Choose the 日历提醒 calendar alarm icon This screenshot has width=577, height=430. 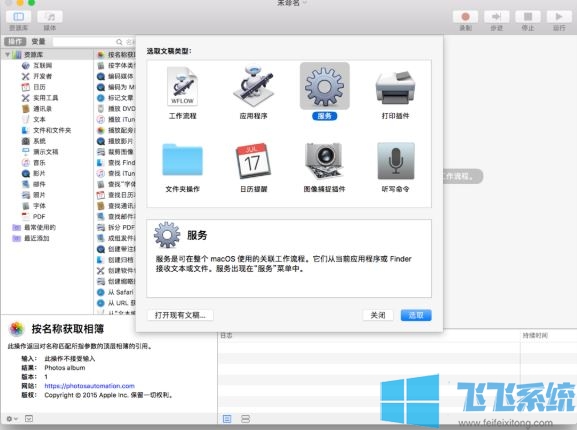pos(253,161)
